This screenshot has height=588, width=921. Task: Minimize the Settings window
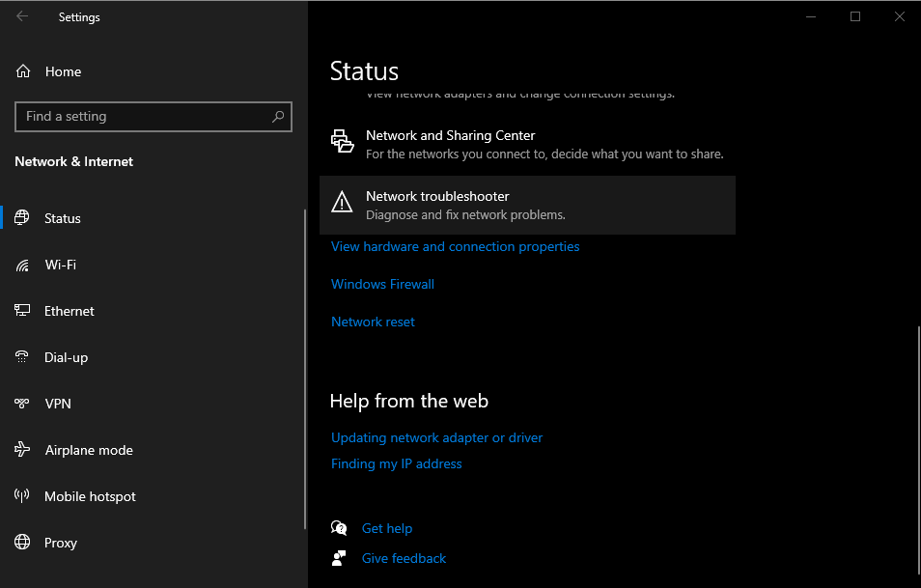click(811, 16)
